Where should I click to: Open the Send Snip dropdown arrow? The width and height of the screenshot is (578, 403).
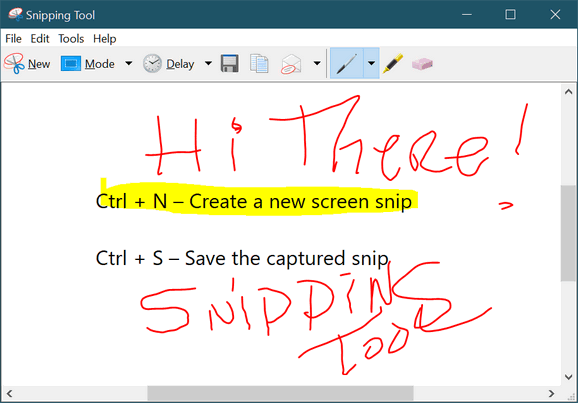[x=317, y=63]
